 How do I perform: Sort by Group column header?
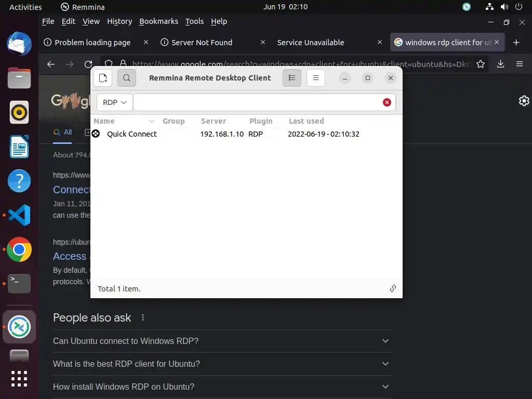(x=174, y=121)
